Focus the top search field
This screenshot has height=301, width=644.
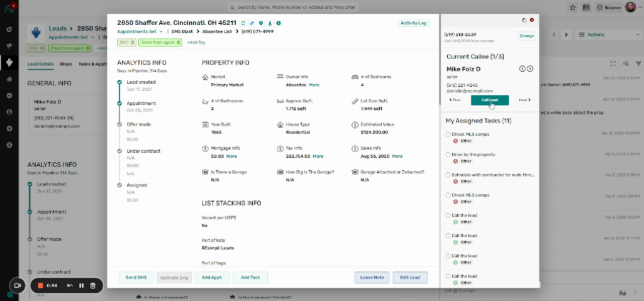point(293,8)
